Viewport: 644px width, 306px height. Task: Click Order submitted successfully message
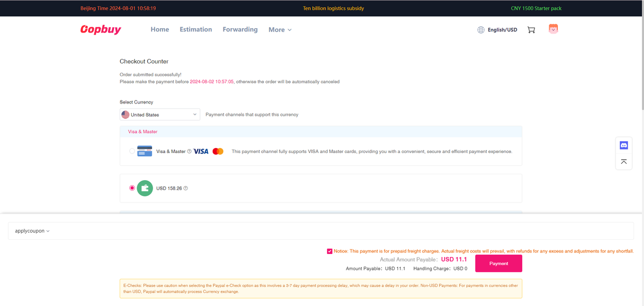point(151,75)
